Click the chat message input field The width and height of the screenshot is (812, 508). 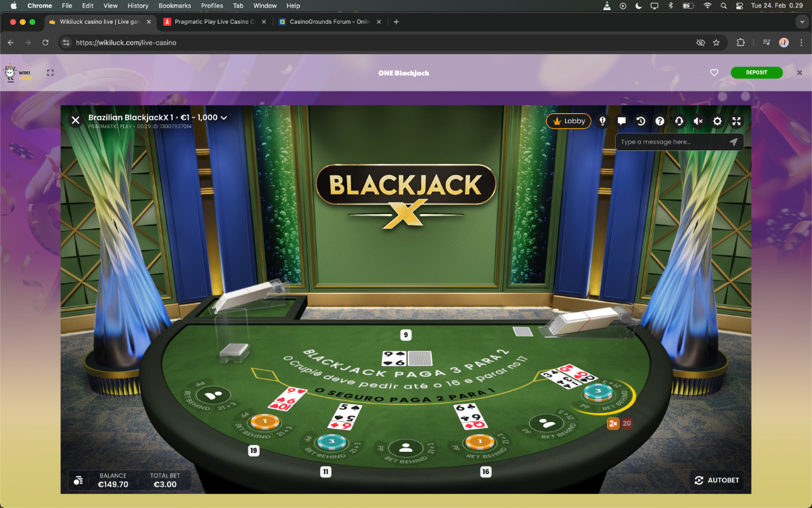(672, 142)
